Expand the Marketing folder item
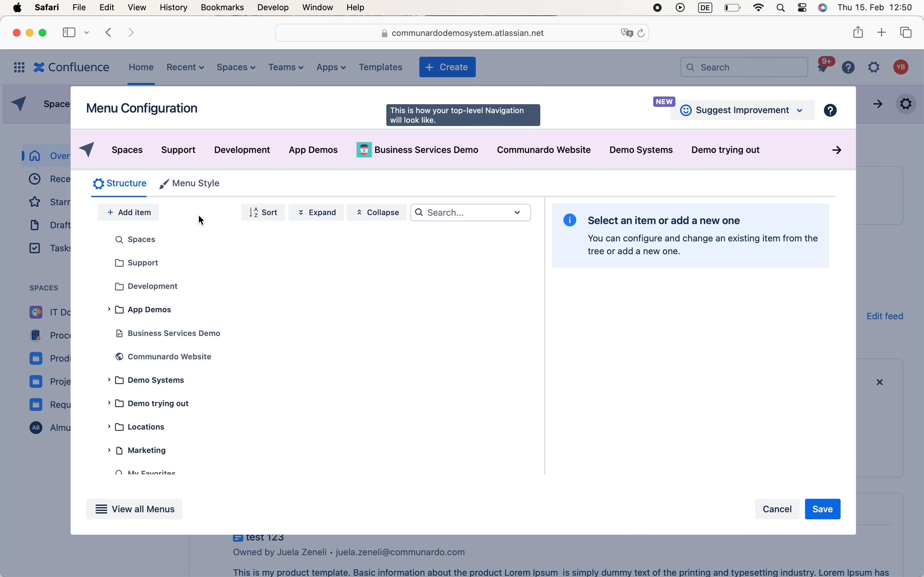The height and width of the screenshot is (577, 924). coord(108,450)
